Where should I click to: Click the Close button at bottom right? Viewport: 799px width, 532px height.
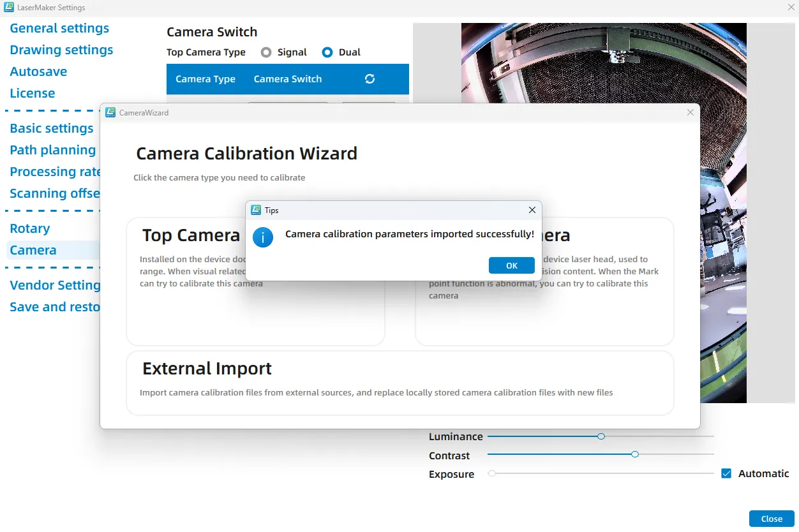[772, 519]
